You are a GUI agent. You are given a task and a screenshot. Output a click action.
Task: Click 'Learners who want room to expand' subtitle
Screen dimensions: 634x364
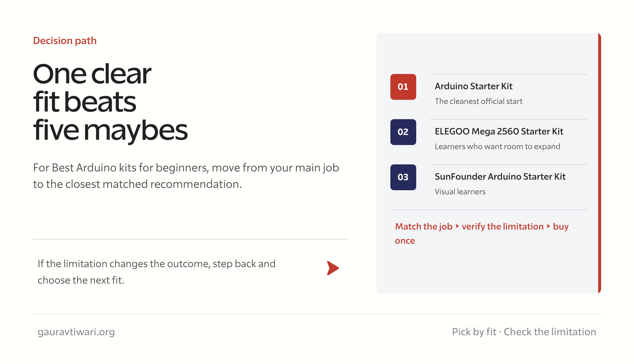coord(498,146)
